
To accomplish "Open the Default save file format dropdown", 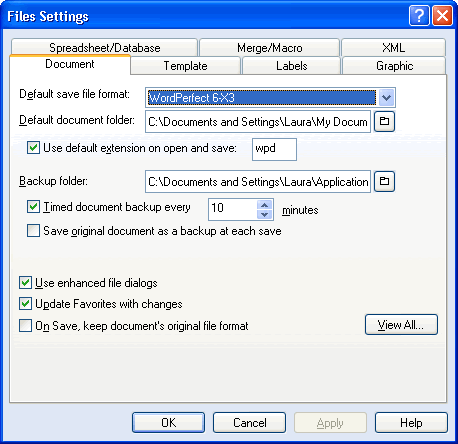I will (x=386, y=98).
